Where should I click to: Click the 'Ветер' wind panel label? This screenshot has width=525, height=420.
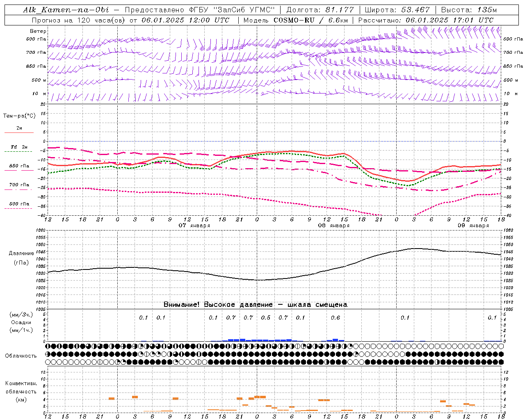38,31
